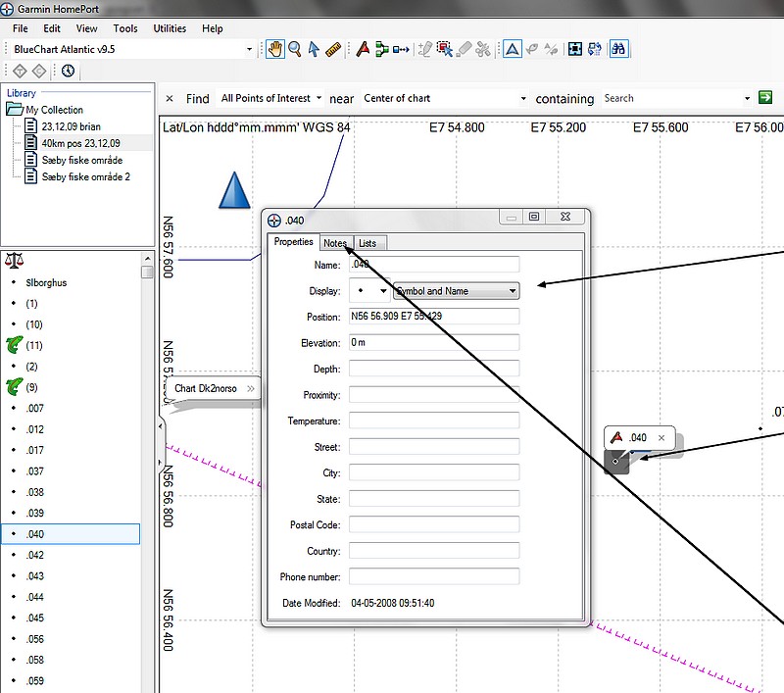Viewport: 784px width, 693px height.
Task: Close the Find bar
Action: (170, 98)
